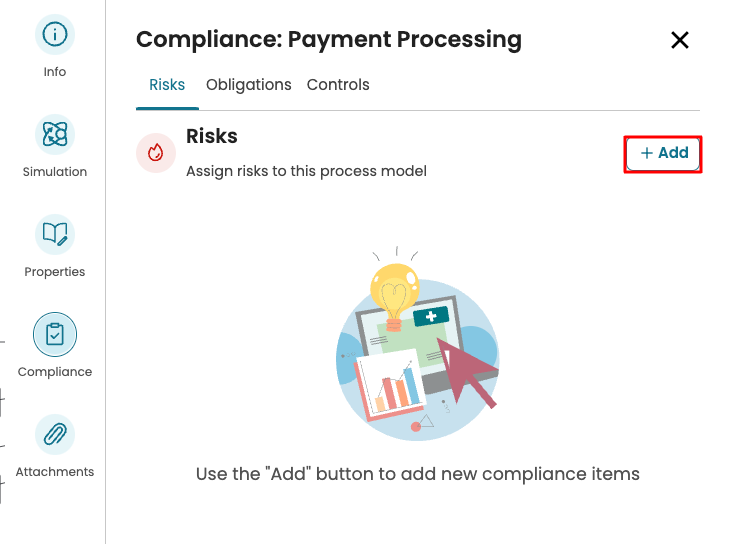The image size is (729, 544).
Task: Select the Compliance clipboard icon
Action: coord(55,334)
